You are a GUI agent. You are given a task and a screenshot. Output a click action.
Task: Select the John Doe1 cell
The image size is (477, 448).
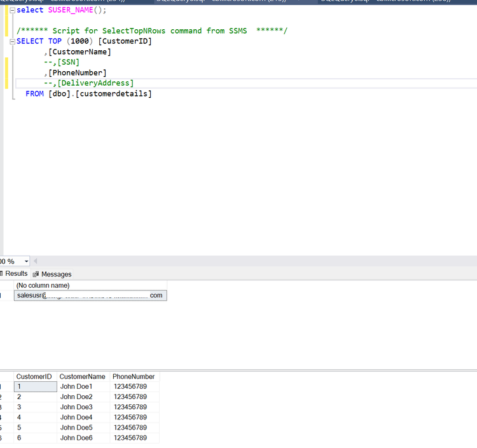83,386
